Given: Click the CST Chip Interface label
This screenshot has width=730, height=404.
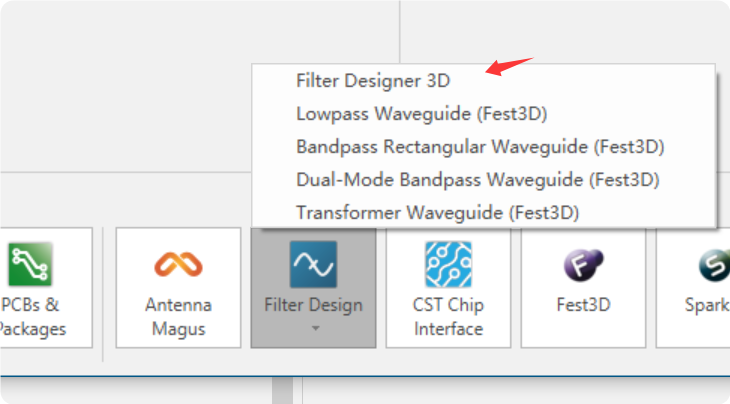Looking at the screenshot, I should pyautogui.click(x=448, y=317).
